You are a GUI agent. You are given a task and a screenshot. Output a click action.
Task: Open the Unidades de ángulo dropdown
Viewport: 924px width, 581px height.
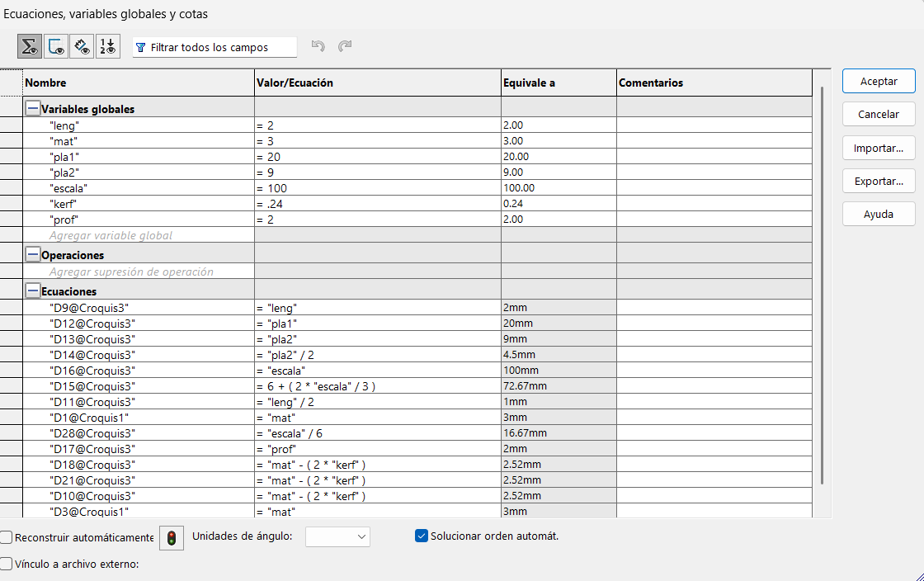point(337,536)
